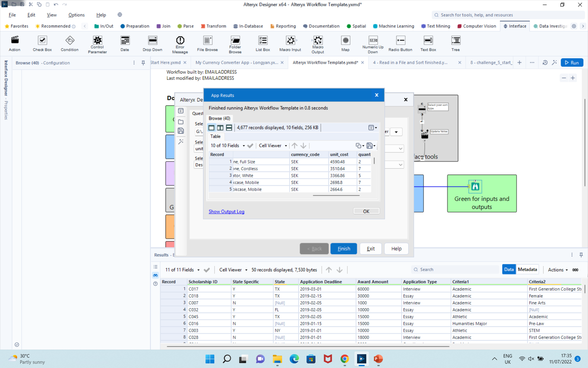Open File Explorer from the taskbar
Viewport: 588px width, 368px height.
pos(277,359)
